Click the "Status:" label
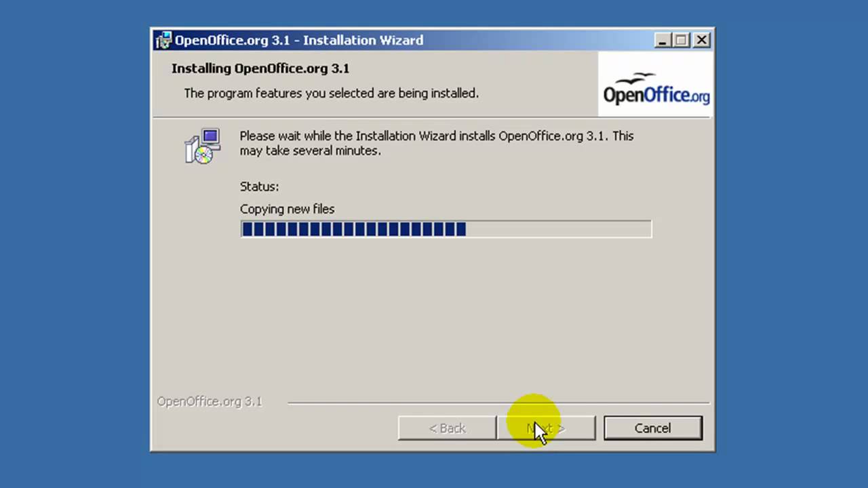The width and height of the screenshot is (868, 488). coord(259,186)
